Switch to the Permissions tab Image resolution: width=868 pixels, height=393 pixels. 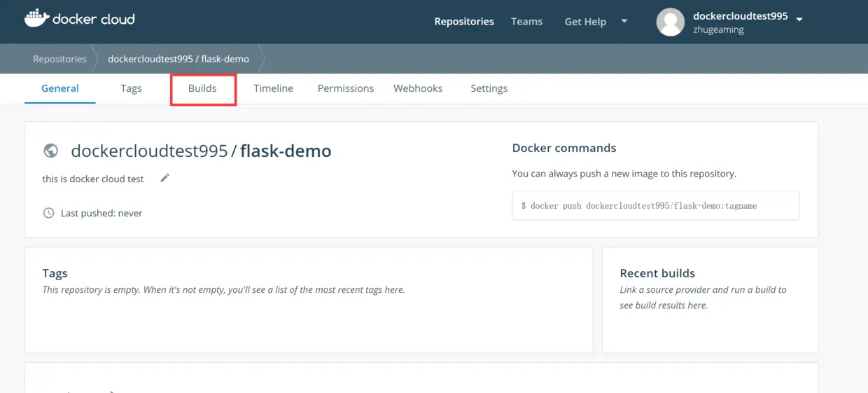(346, 88)
